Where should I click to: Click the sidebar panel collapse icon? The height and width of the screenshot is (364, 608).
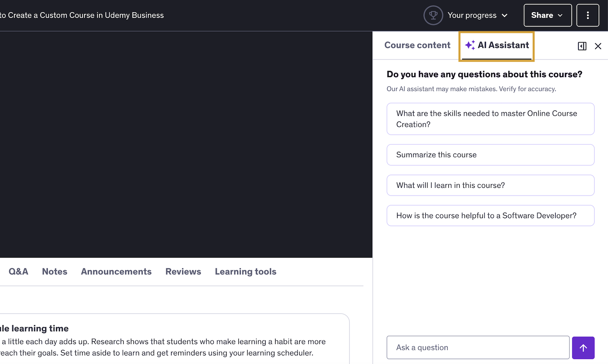pyautogui.click(x=582, y=46)
